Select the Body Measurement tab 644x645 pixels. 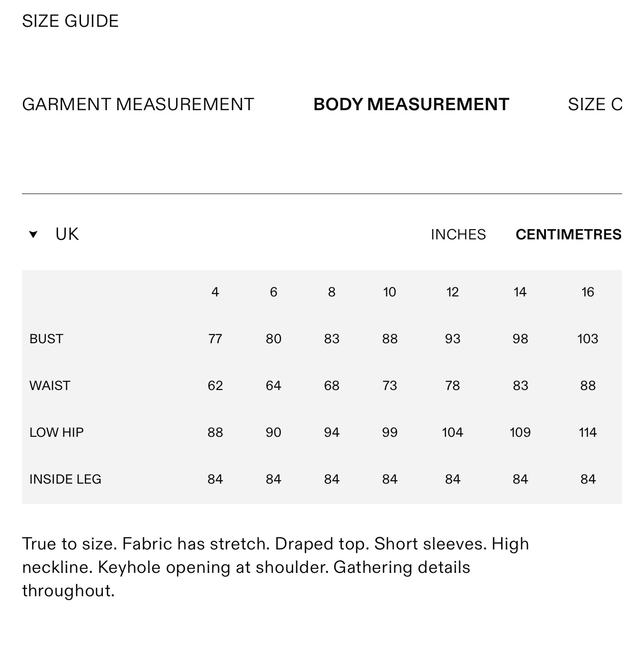411,104
